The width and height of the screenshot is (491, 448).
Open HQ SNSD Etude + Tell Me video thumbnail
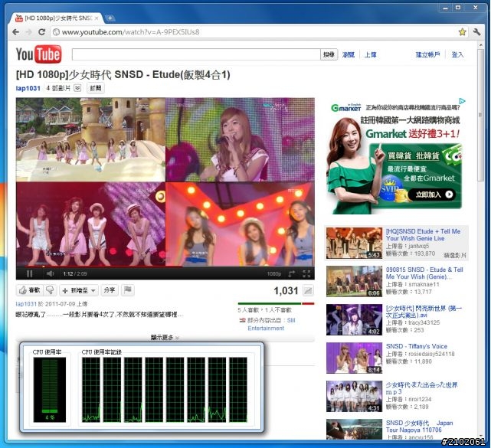click(354, 243)
